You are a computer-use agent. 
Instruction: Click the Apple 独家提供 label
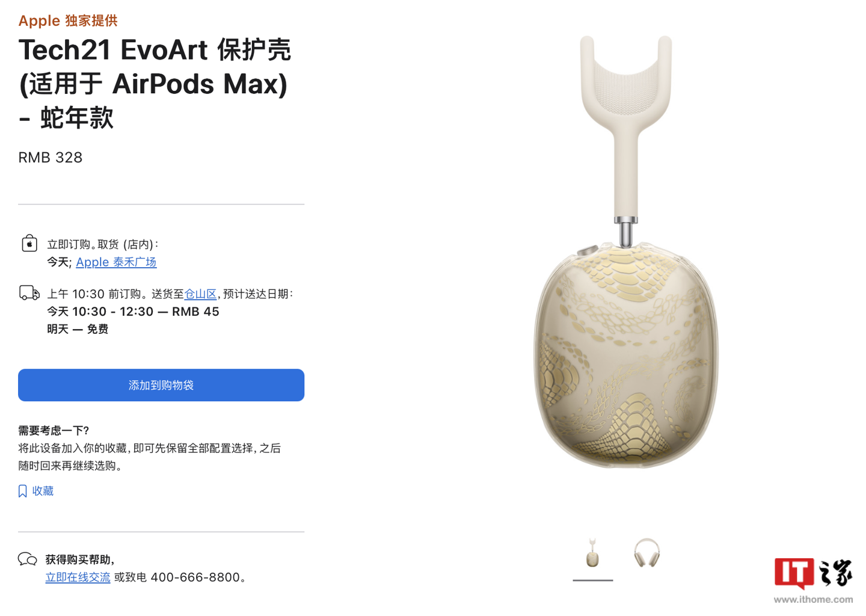(x=68, y=20)
